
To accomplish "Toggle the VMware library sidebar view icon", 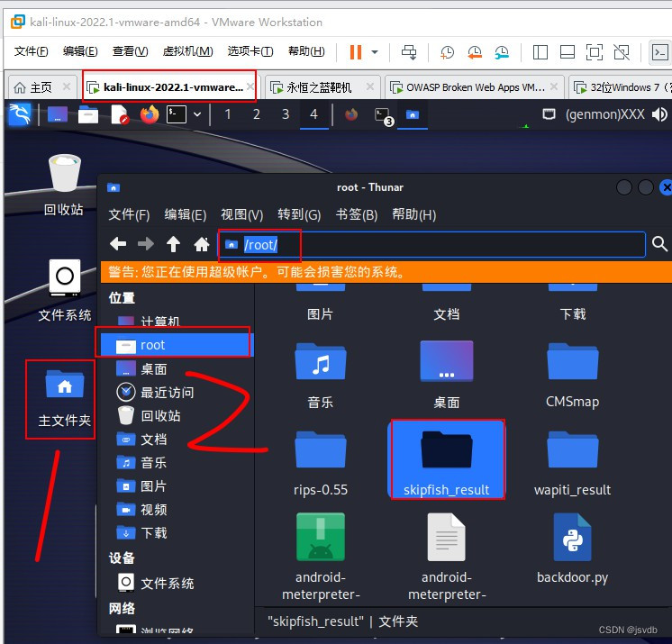I will pyautogui.click(x=540, y=52).
